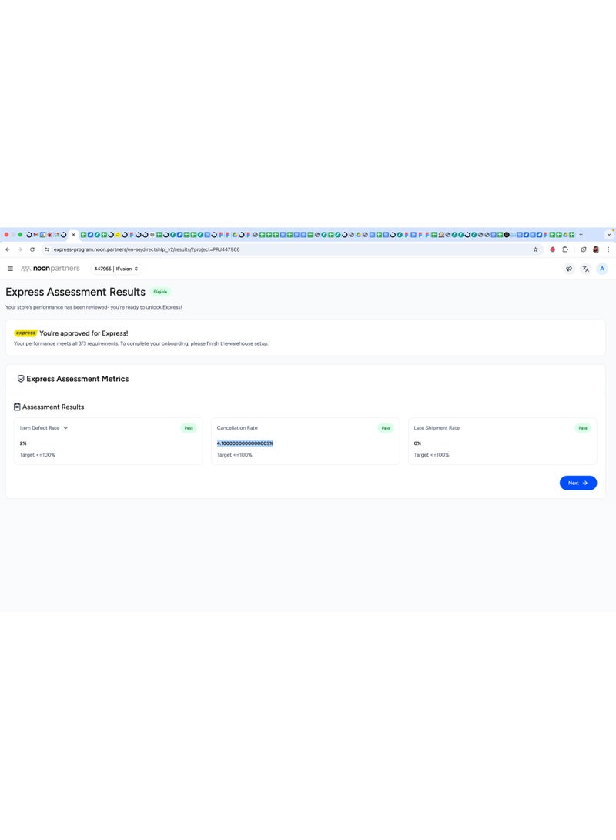Click Pass badge on Item Defect Rate

tap(189, 428)
